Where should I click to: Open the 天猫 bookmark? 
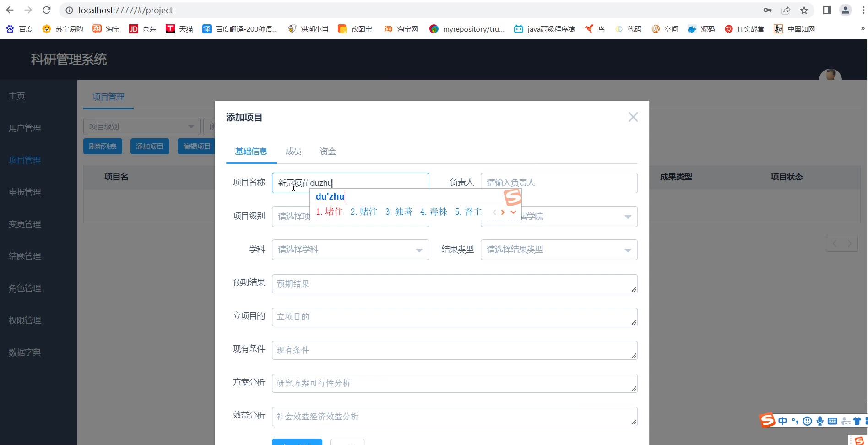coord(179,29)
